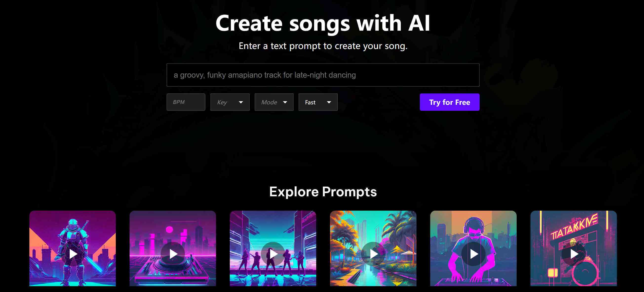Expand the Mode dropdown selector
The width and height of the screenshot is (644, 292).
pyautogui.click(x=273, y=102)
